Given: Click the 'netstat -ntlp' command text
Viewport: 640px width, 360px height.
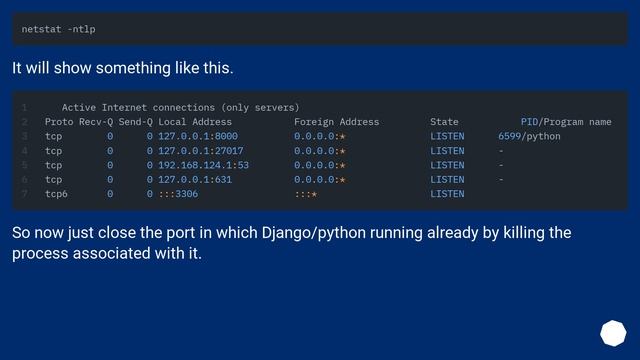Looking at the screenshot, I should coord(58,29).
